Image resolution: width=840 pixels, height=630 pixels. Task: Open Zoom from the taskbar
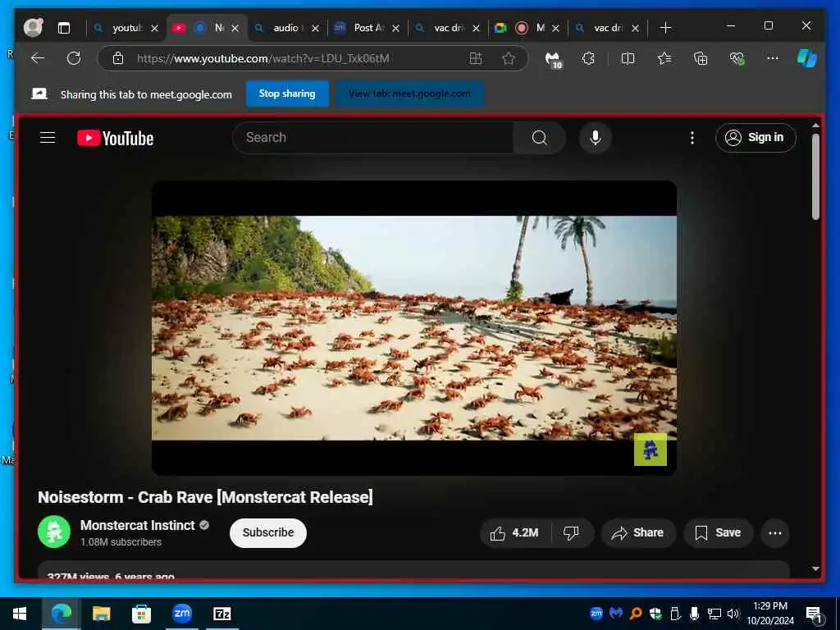point(181,614)
